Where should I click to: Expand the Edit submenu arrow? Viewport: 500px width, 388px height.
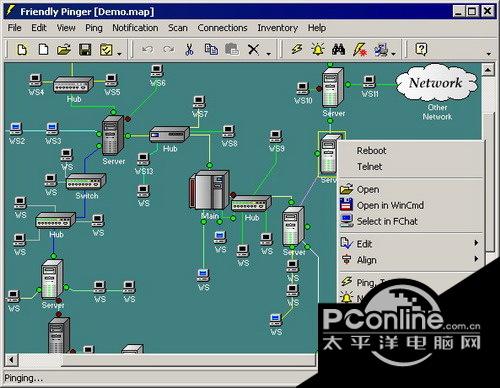coord(476,243)
